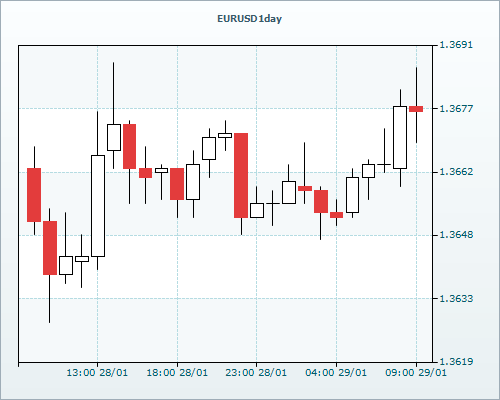
Task: Select the 1.3691 price label on the axis
Action: tap(456, 45)
